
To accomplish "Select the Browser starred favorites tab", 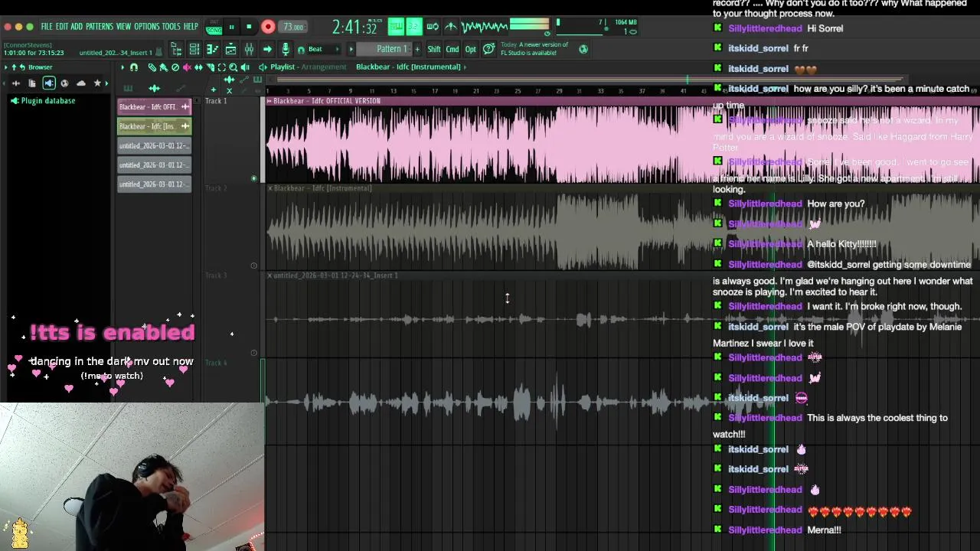I will coord(97,83).
